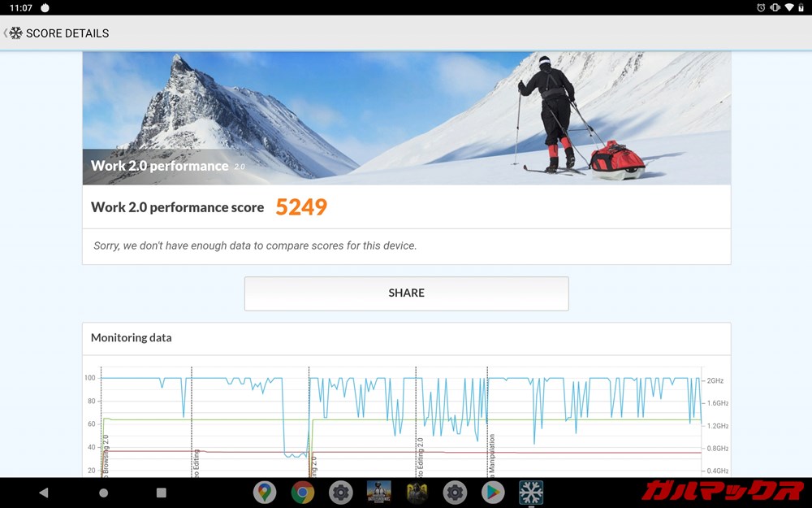
Task: Open the first Settings gear in the dock
Action: (x=341, y=493)
